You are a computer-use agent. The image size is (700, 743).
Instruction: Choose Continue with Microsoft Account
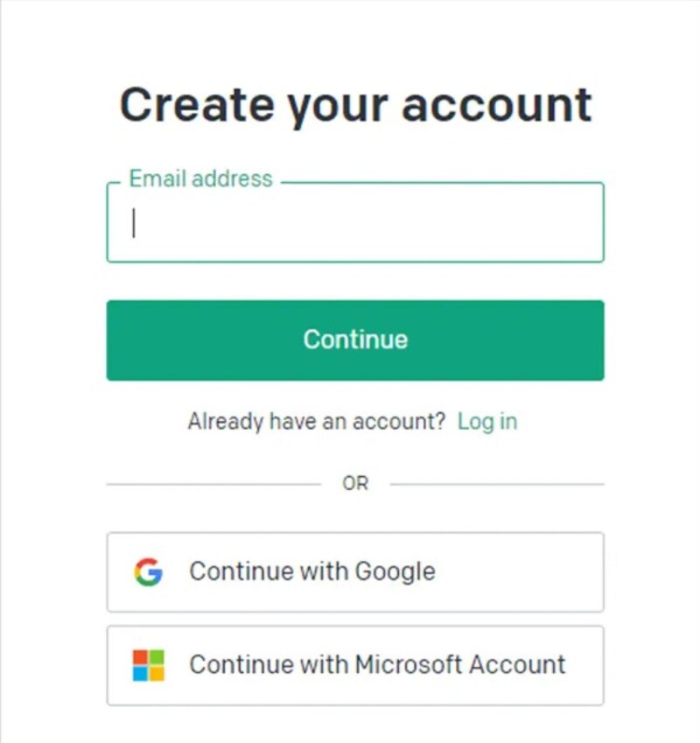(x=355, y=665)
